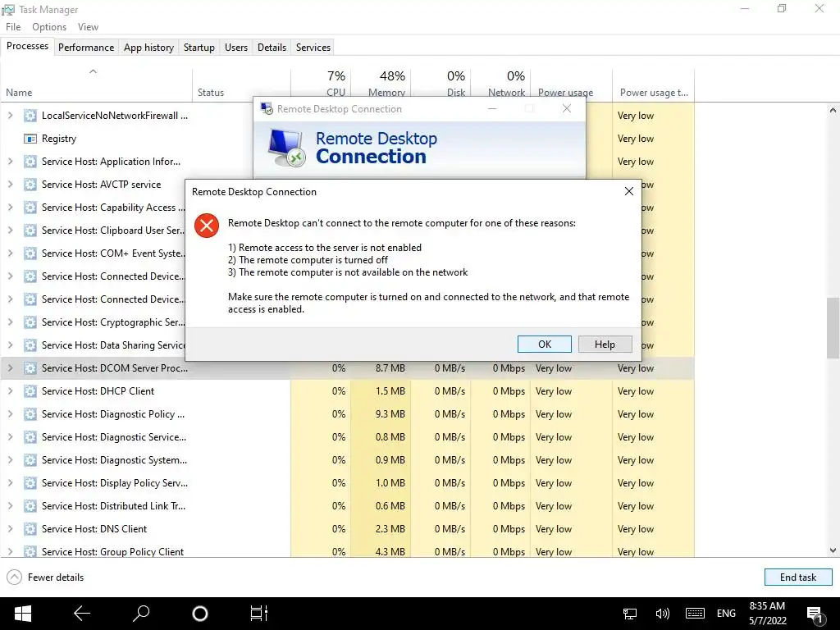Click the taskbar back arrow
840x630 pixels.
(x=81, y=614)
